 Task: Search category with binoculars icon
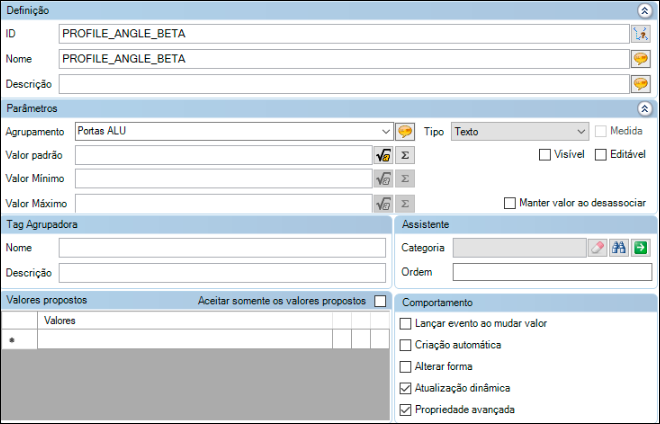[x=619, y=248]
